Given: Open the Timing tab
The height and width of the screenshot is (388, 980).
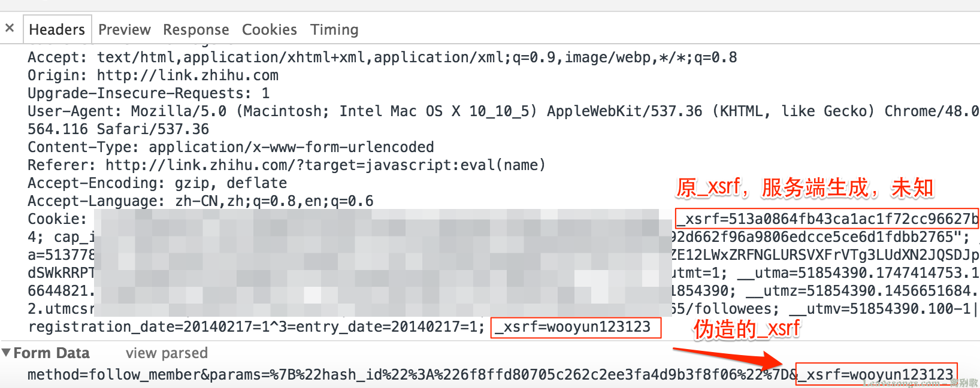Looking at the screenshot, I should tap(334, 30).
